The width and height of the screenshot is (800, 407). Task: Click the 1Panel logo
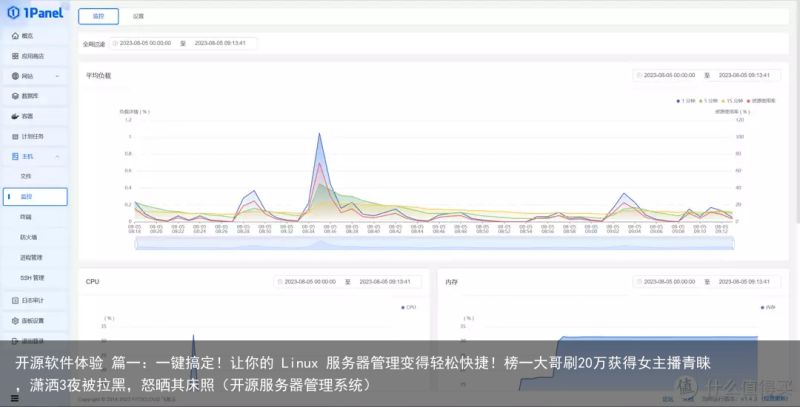36,13
